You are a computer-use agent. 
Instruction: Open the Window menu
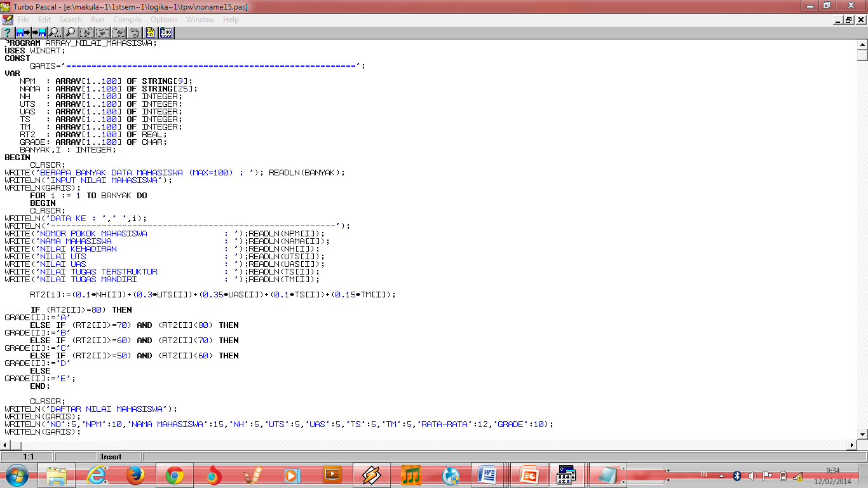(200, 19)
